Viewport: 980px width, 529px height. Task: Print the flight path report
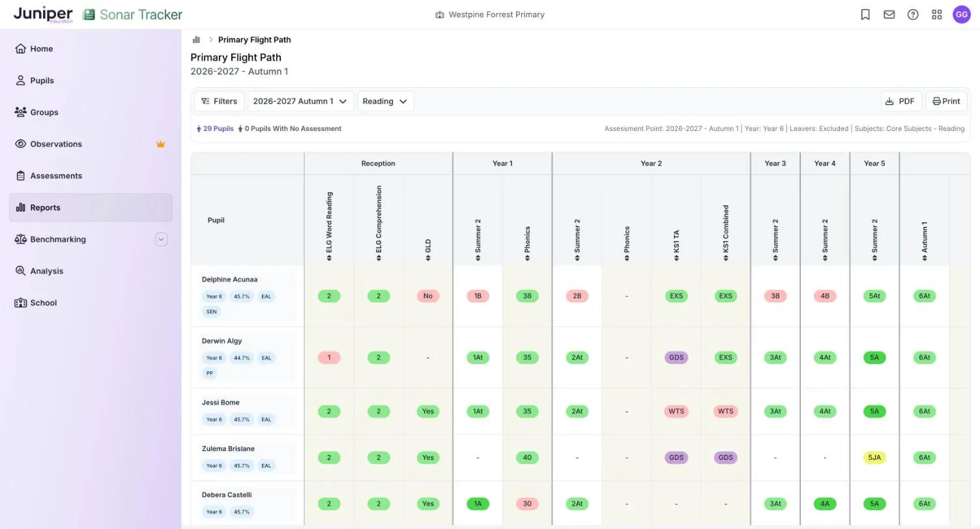(x=946, y=101)
